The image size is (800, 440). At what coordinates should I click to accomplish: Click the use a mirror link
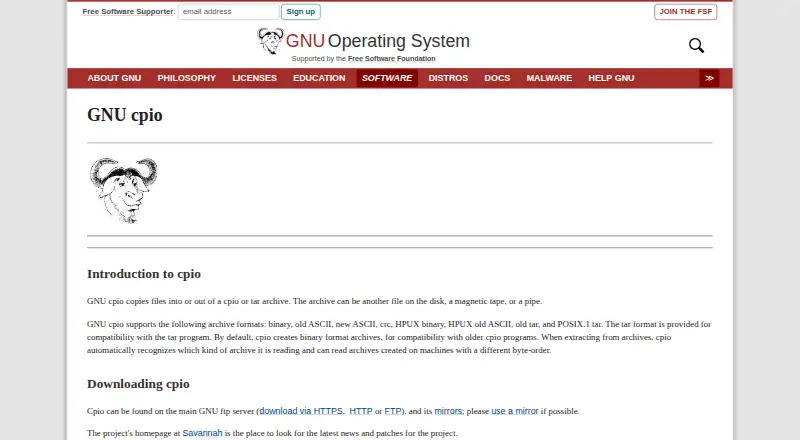pos(515,411)
